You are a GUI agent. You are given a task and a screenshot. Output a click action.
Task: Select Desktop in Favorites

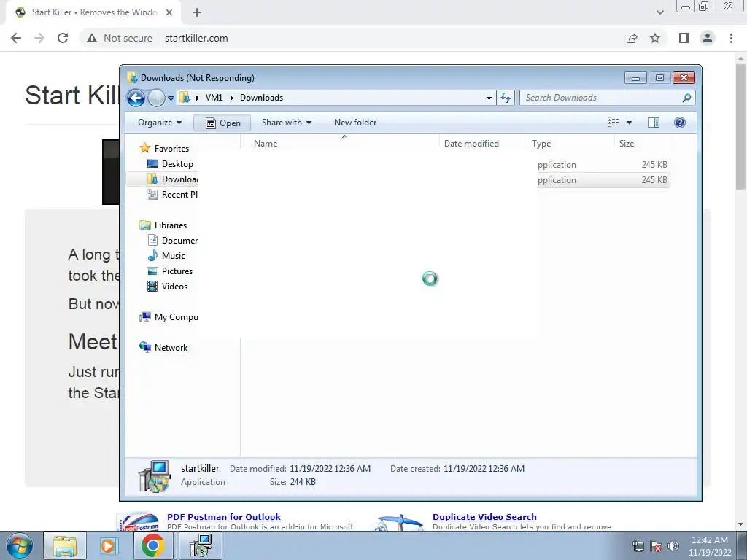pyautogui.click(x=170, y=164)
